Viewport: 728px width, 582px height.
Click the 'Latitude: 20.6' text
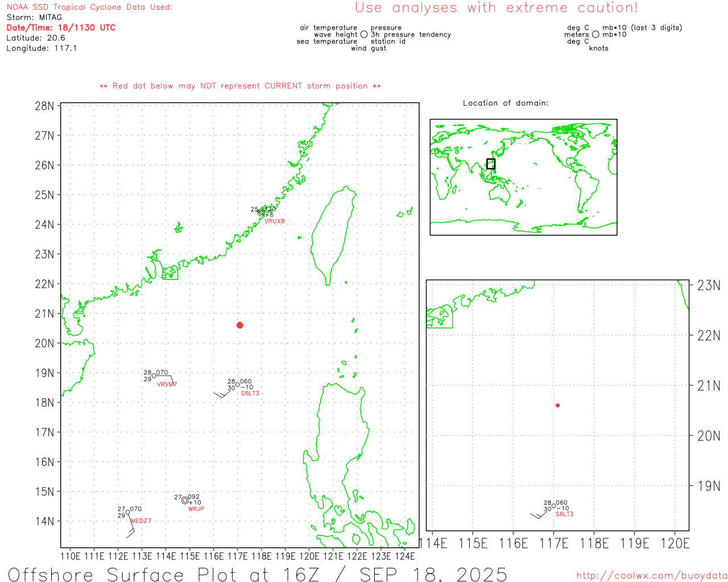tap(36, 38)
